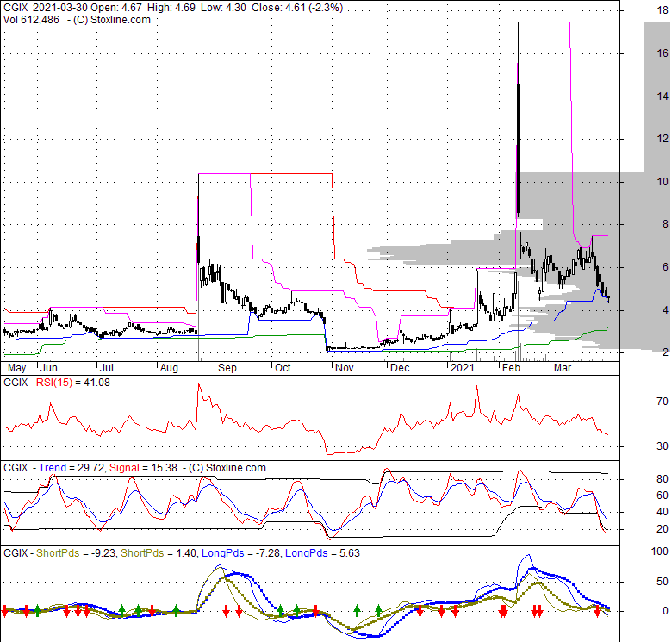Click the 60 level on the Trend axis
The height and width of the screenshot is (642, 672).
tap(663, 496)
